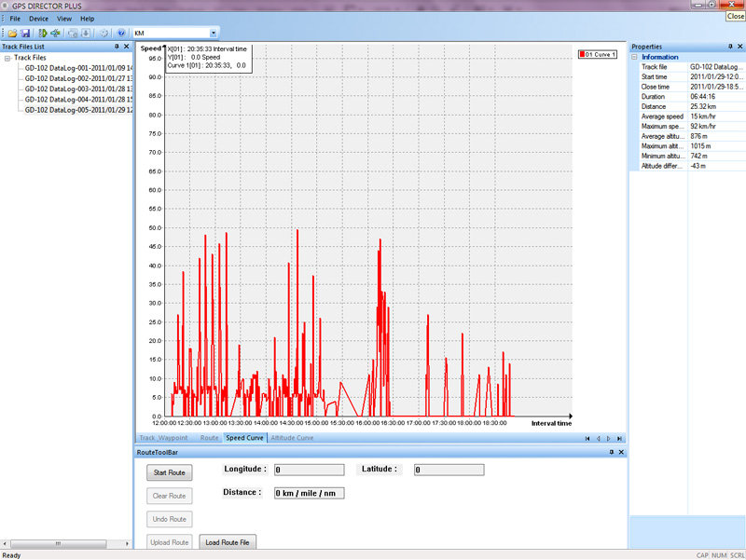Open help via blue question mark icon
Viewport: 746px width, 560px height.
click(121, 33)
